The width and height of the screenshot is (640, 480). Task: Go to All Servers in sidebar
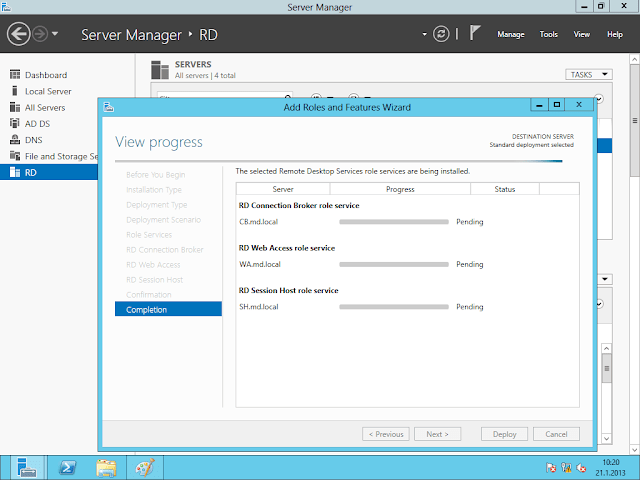point(44,107)
